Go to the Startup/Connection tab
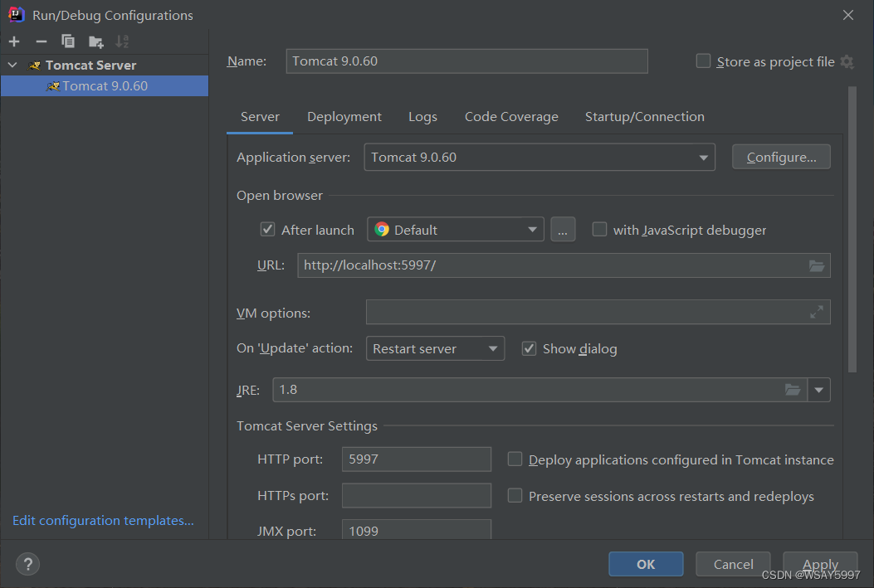 click(x=644, y=117)
